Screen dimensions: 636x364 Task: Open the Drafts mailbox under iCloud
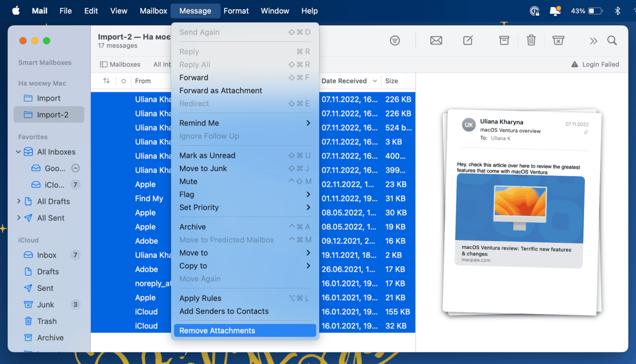(x=49, y=271)
